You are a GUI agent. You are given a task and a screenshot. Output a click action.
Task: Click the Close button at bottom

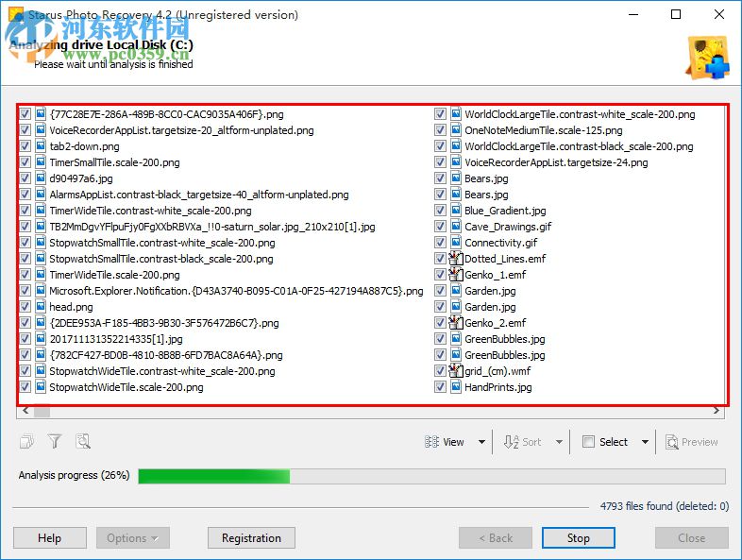[692, 537]
